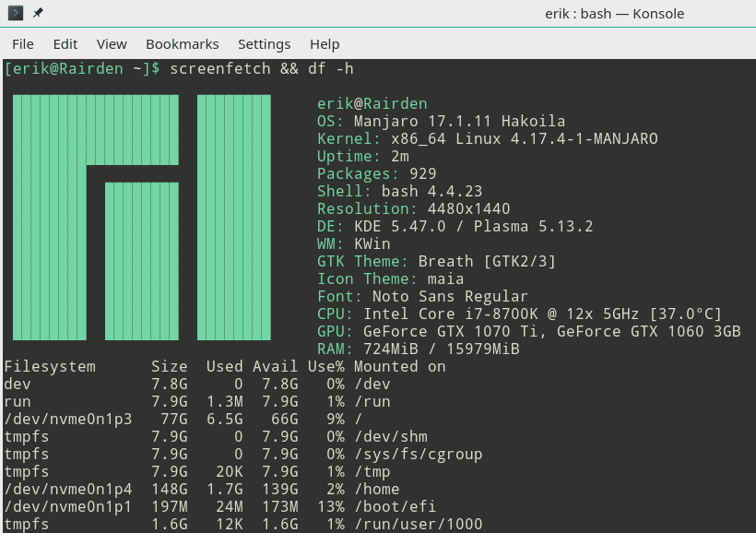756x533 pixels.
Task: Click the '148G' size value
Action: click(x=170, y=489)
